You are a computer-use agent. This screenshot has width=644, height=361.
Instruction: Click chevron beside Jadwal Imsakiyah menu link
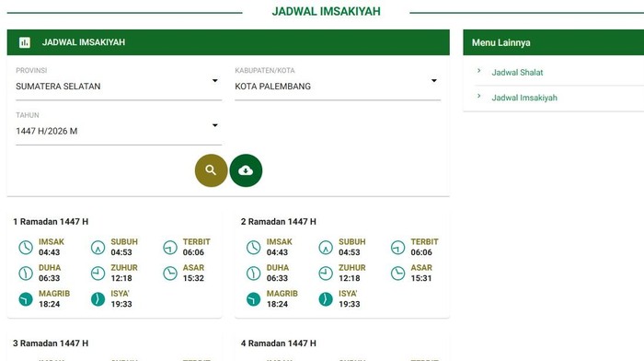coord(479,96)
